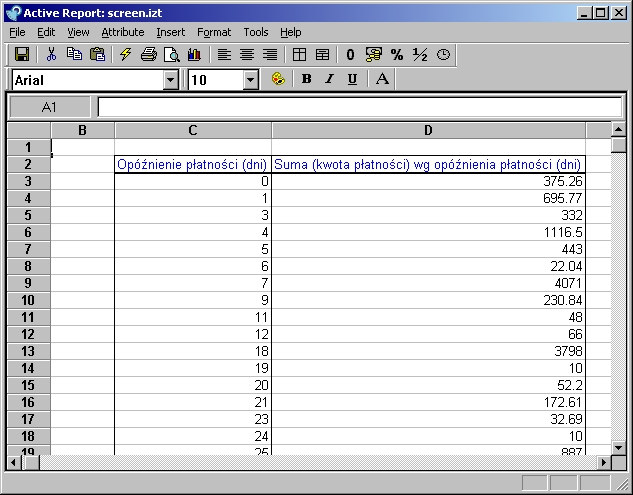Click the Paste clipboard icon
The height and width of the screenshot is (495, 633).
tap(97, 54)
